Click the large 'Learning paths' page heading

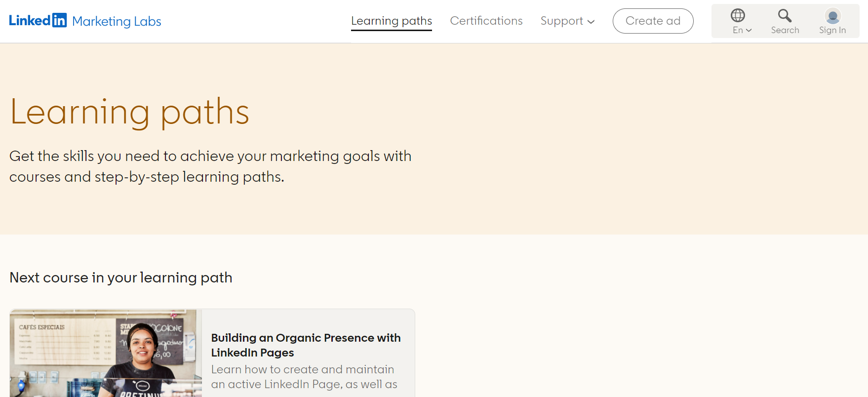coord(129,112)
